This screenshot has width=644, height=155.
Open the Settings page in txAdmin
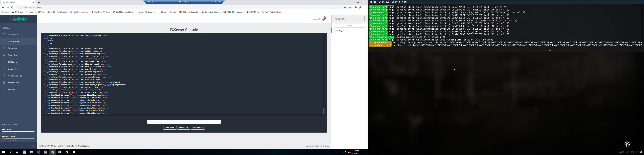(11, 90)
